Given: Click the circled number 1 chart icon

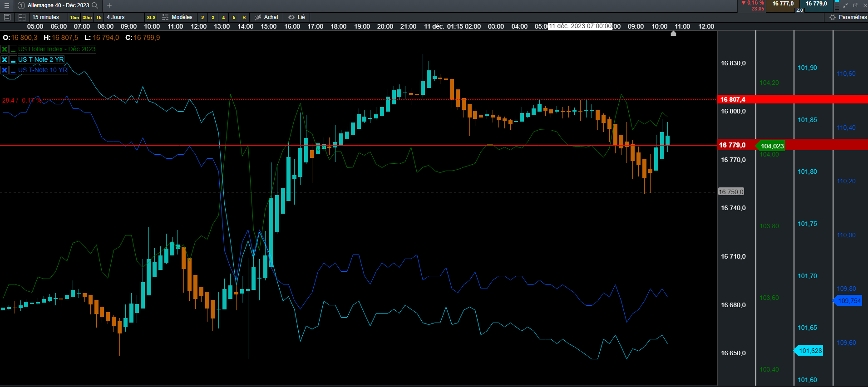Looking at the screenshot, I should pos(21,5).
